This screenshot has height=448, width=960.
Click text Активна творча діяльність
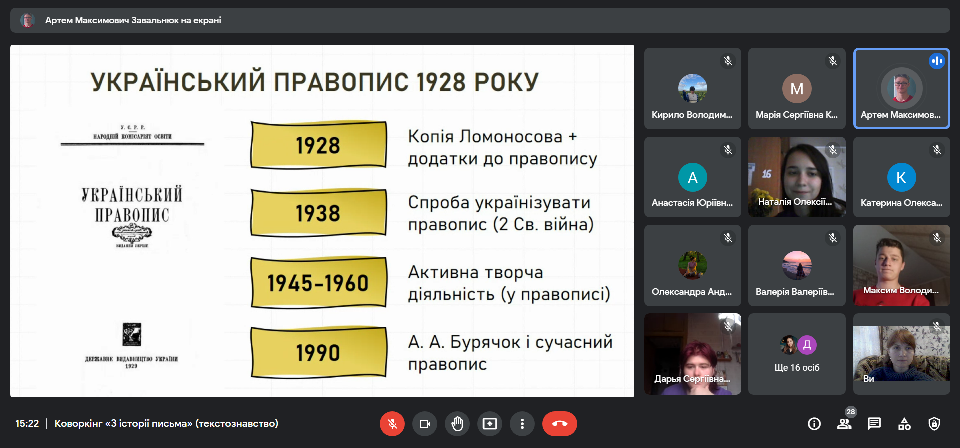(x=509, y=283)
